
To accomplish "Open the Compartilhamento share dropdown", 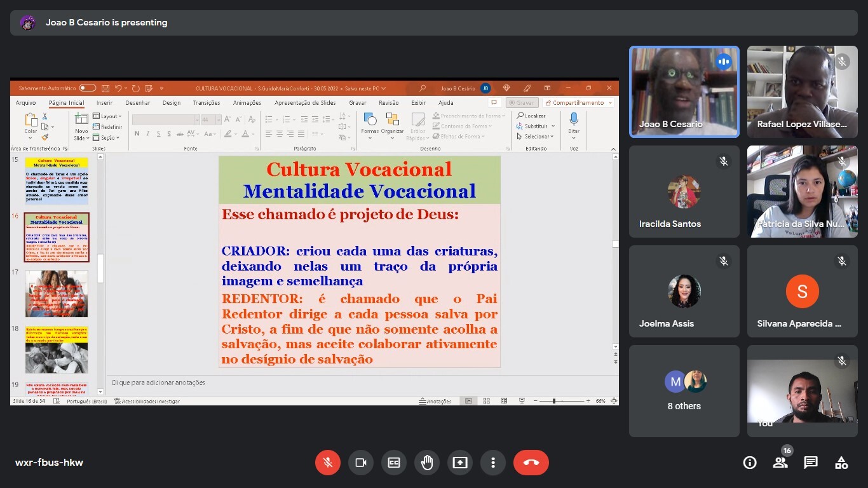I will (577, 103).
